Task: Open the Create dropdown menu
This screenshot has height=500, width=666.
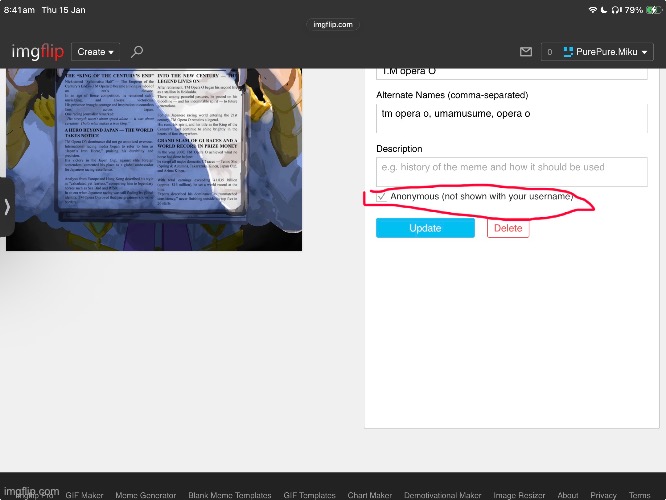Action: click(96, 52)
